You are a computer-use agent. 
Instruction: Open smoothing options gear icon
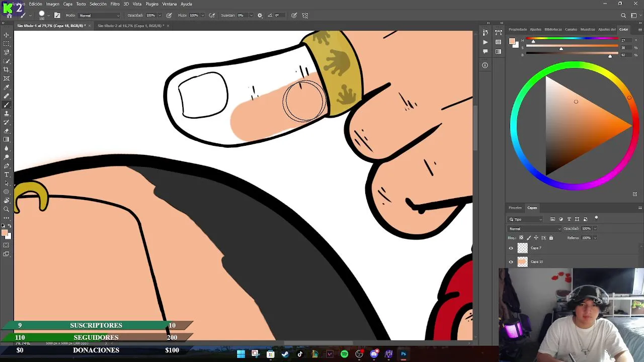[x=260, y=16]
